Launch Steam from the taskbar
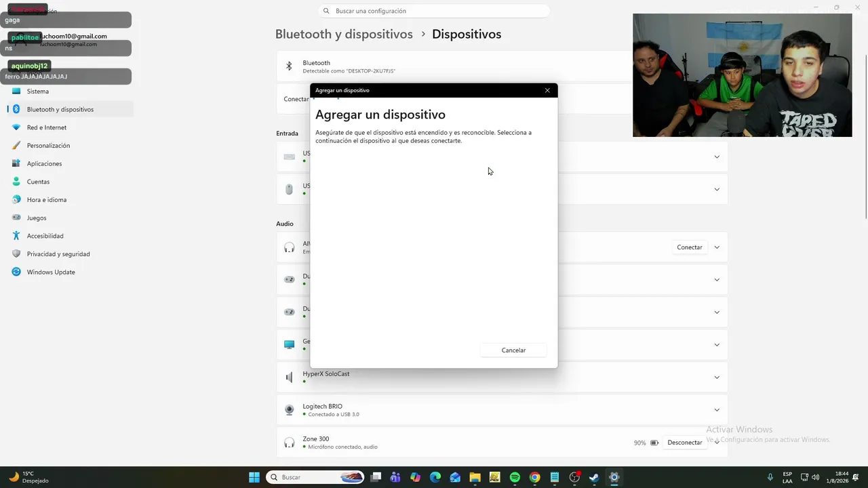Viewport: 868px width, 488px height. click(594, 477)
